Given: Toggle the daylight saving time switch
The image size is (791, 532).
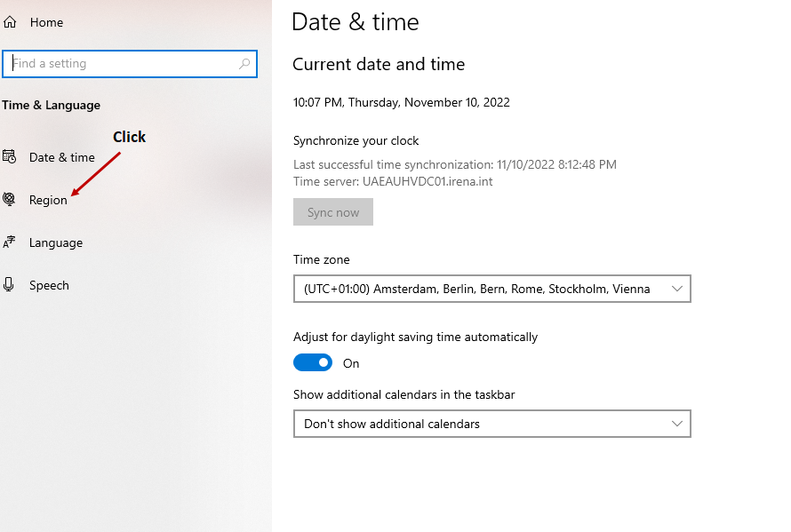Looking at the screenshot, I should tap(313, 362).
